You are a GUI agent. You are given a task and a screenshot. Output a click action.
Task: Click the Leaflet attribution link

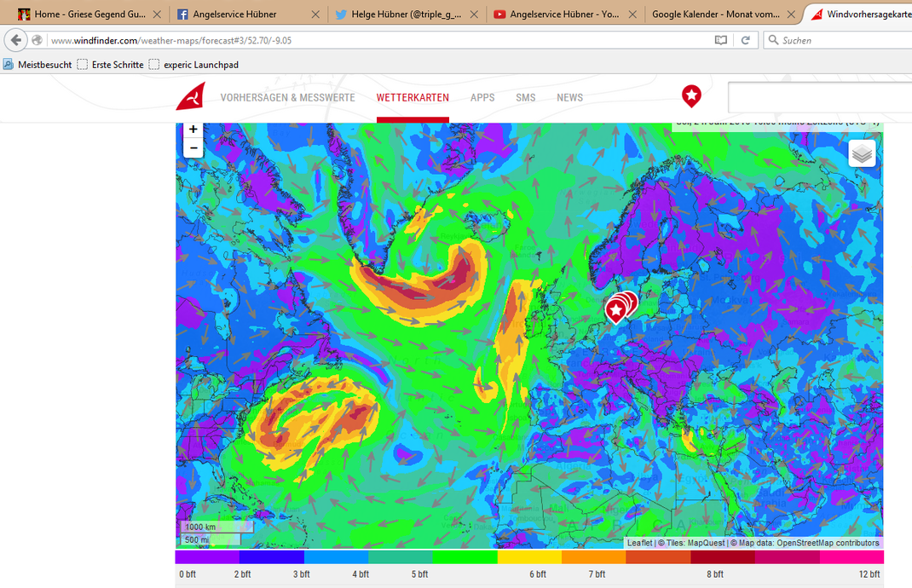pyautogui.click(x=639, y=543)
